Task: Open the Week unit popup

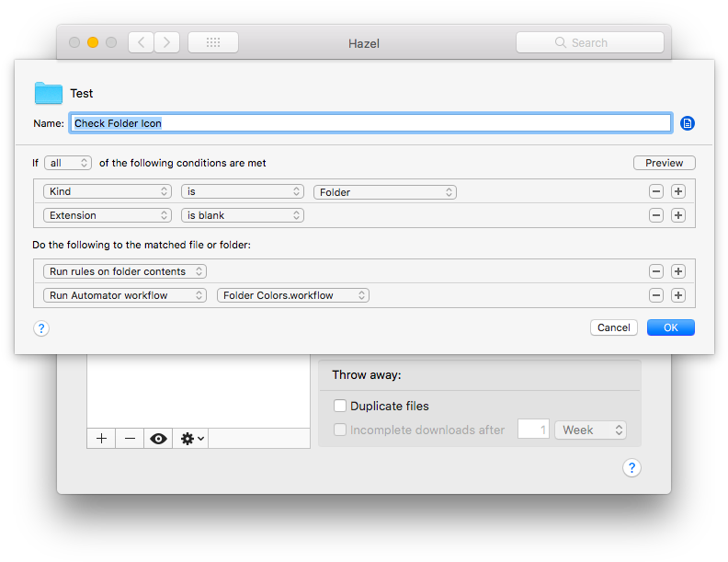Action: point(590,430)
